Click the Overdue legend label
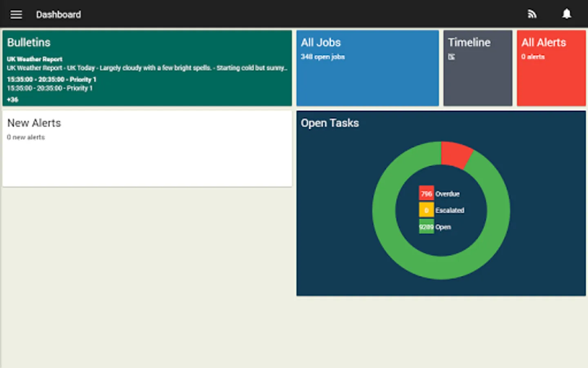The image size is (588, 368). 448,194
